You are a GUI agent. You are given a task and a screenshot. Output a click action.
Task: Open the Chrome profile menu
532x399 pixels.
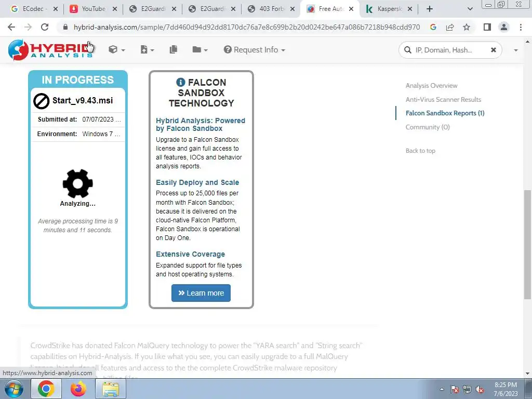pyautogui.click(x=504, y=27)
